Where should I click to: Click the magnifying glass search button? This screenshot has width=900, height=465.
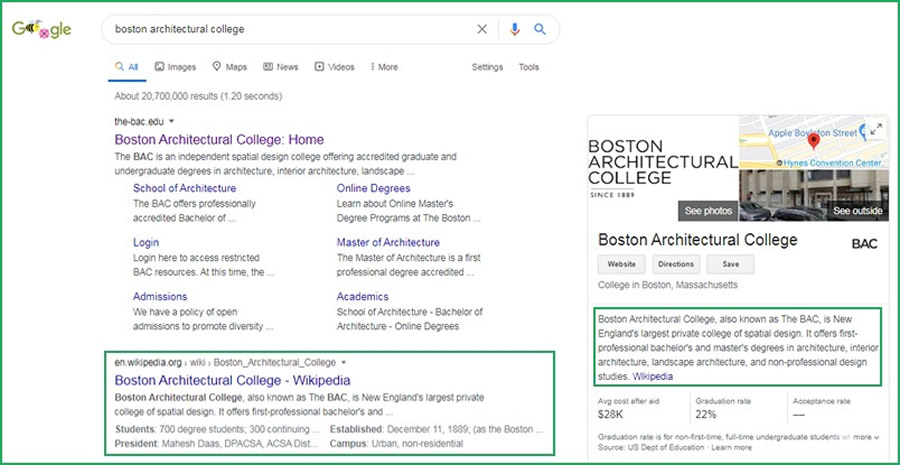point(540,29)
